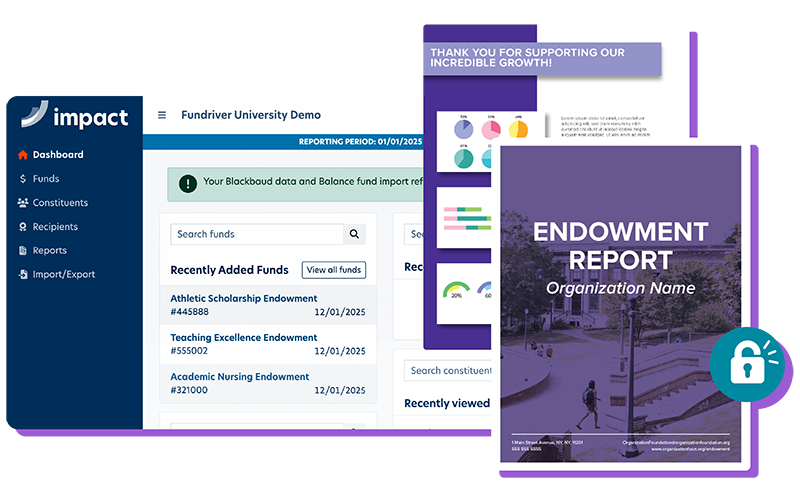Click the Dashboard home icon in sidebar
Viewport: 800px width, 496px height.
23,155
